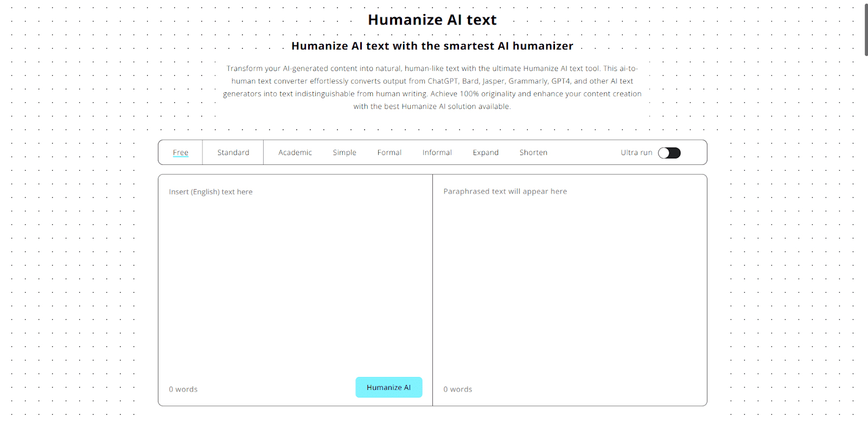Click the output pane word counter
This screenshot has width=868, height=423.
(458, 389)
